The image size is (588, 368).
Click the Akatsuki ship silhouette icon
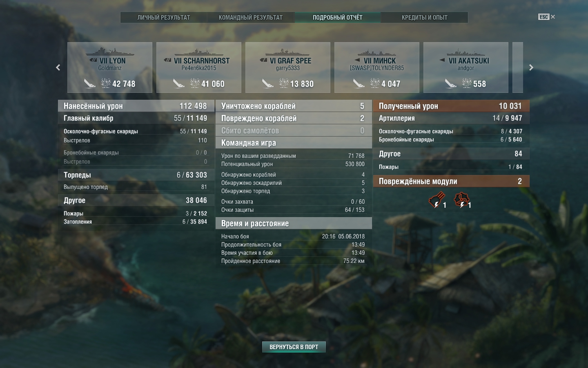466,52
